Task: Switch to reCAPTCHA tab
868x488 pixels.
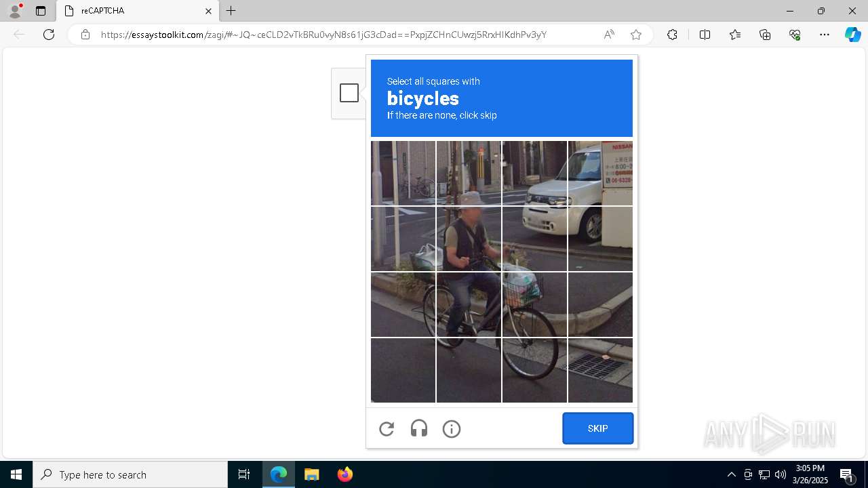Action: pos(136,11)
